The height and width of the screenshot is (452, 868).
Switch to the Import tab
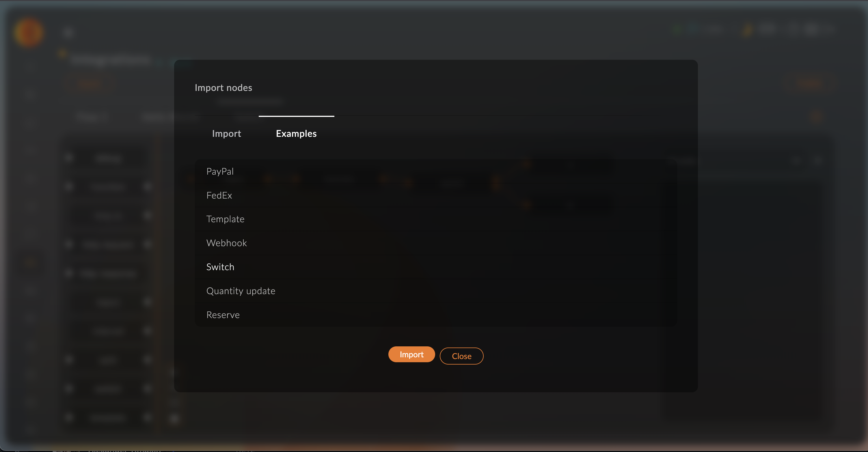(226, 133)
